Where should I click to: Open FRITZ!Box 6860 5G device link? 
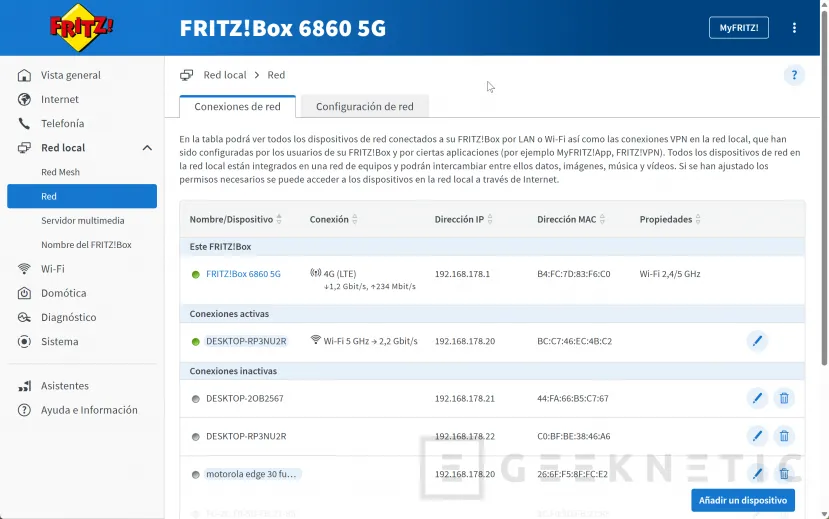pyautogui.click(x=243, y=274)
